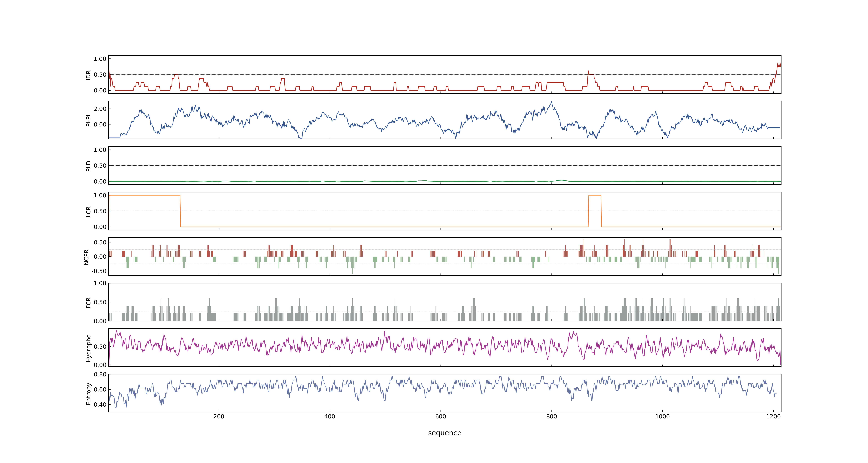Click the IDR axis label

tap(88, 75)
